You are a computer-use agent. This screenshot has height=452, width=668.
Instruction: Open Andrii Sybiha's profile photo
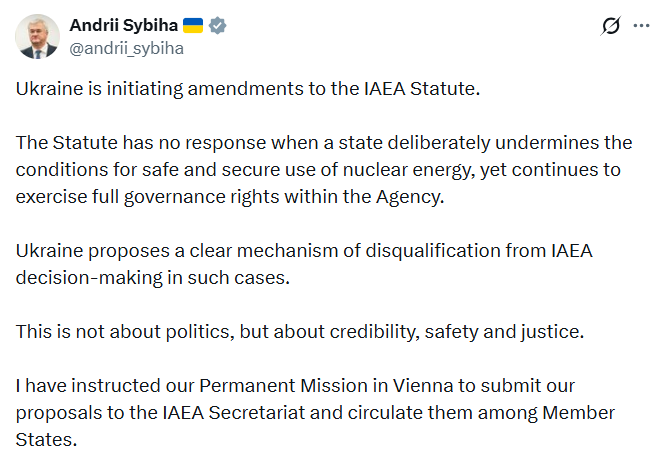pyautogui.click(x=37, y=36)
